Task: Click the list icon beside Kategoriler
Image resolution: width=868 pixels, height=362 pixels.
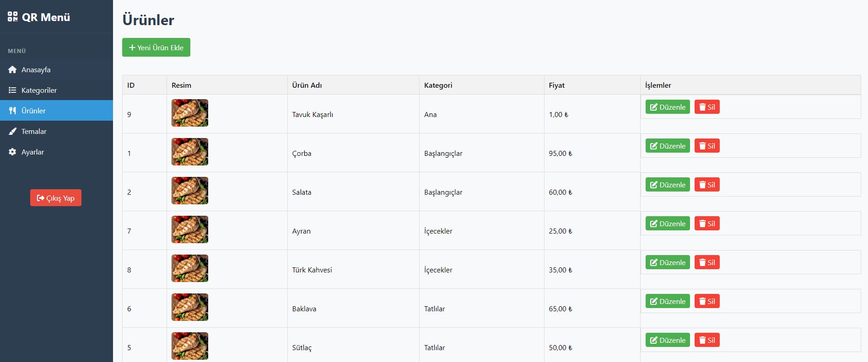Action: tap(12, 90)
